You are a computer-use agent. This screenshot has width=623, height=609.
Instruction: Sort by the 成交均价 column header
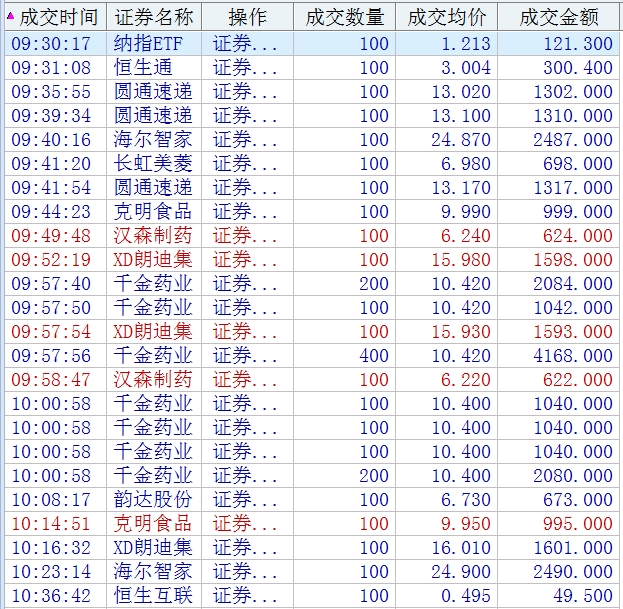[x=447, y=17]
